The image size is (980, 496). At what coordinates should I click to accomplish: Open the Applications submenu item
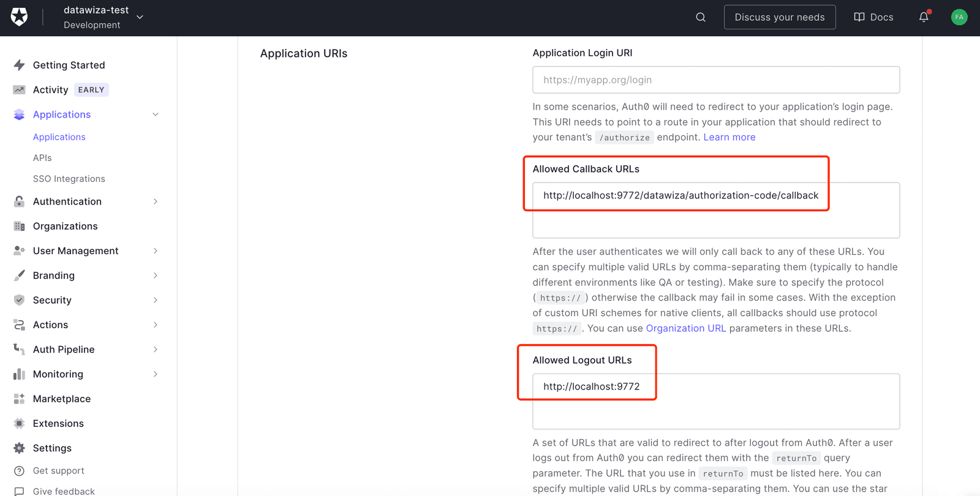coord(59,137)
